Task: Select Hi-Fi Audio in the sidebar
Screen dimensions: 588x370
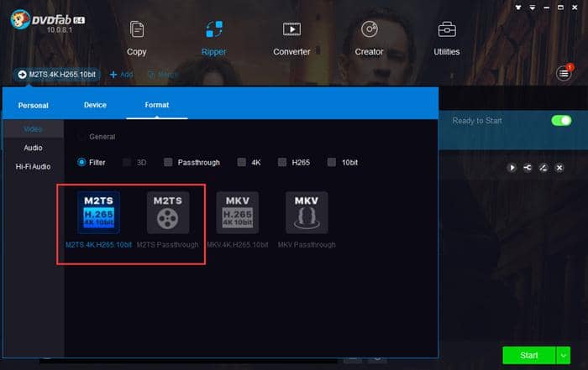Action: (x=33, y=167)
